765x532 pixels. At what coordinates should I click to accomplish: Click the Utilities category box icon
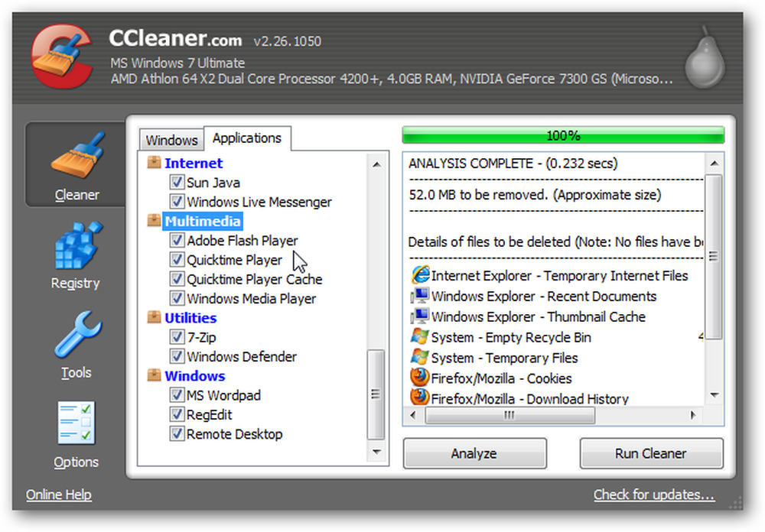(155, 317)
